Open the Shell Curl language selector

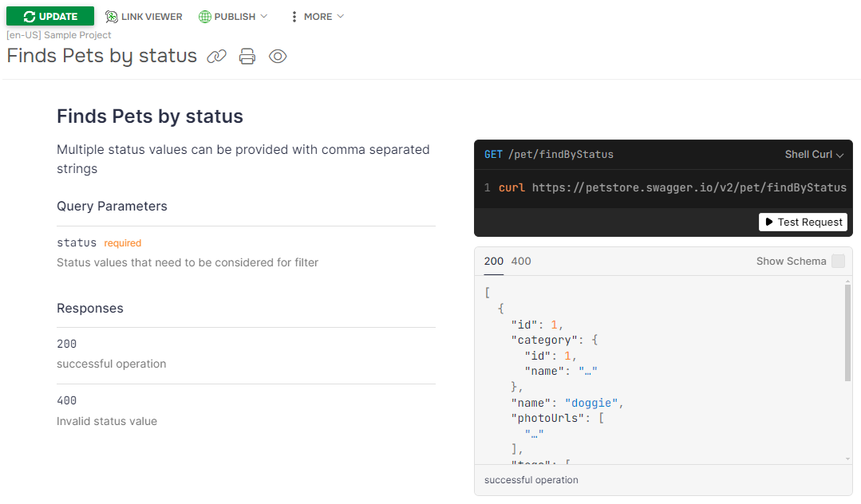813,154
